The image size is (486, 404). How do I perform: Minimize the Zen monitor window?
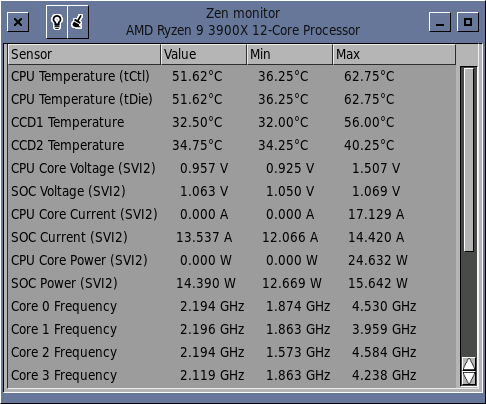(440, 22)
